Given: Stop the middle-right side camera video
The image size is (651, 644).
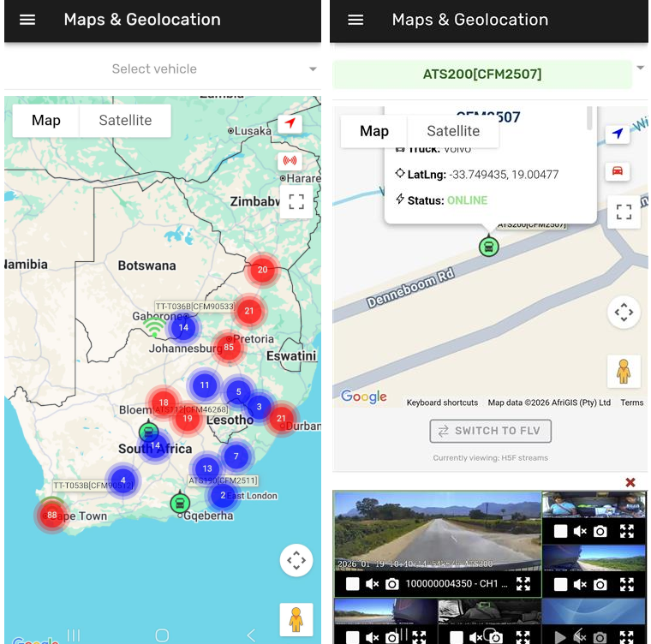Looking at the screenshot, I should (x=560, y=585).
